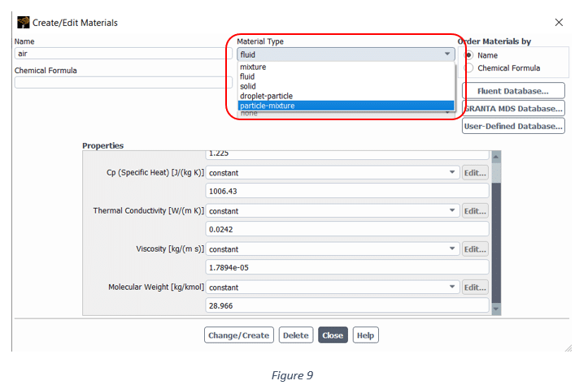
Task: Expand the Cp Specific Heat method dropdown
Action: pyautogui.click(x=332, y=173)
